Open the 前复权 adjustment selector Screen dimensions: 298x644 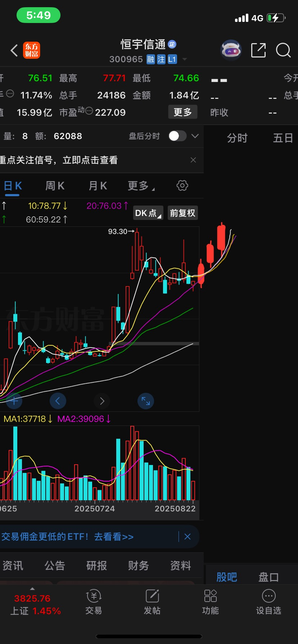(x=182, y=213)
